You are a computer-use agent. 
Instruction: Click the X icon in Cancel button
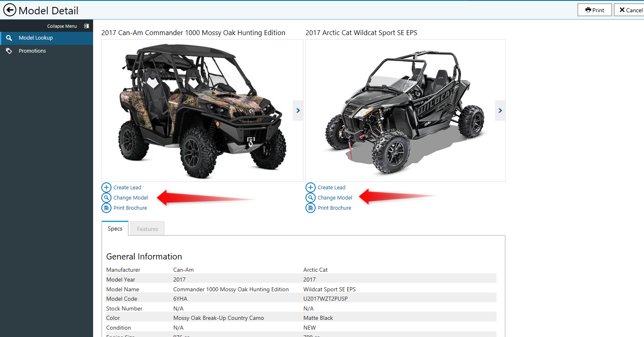622,10
